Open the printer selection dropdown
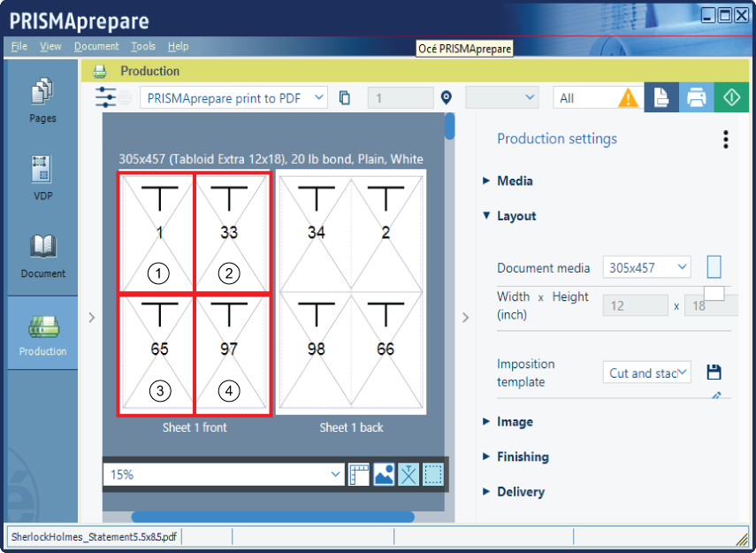The image size is (756, 553). tap(233, 98)
